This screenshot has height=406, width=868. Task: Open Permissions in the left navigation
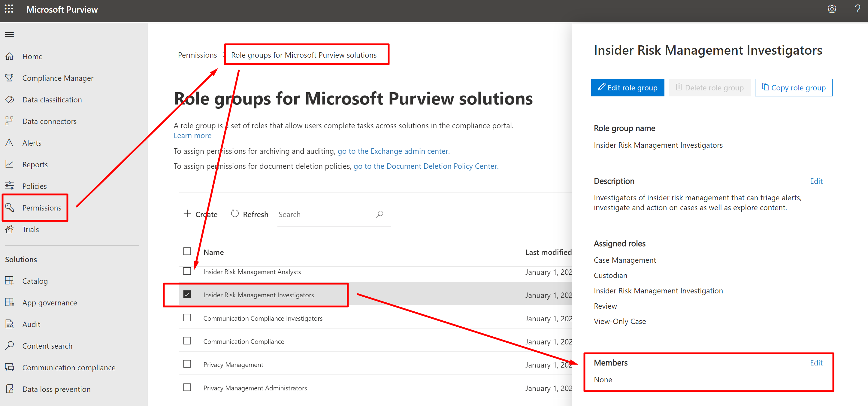[x=41, y=208]
